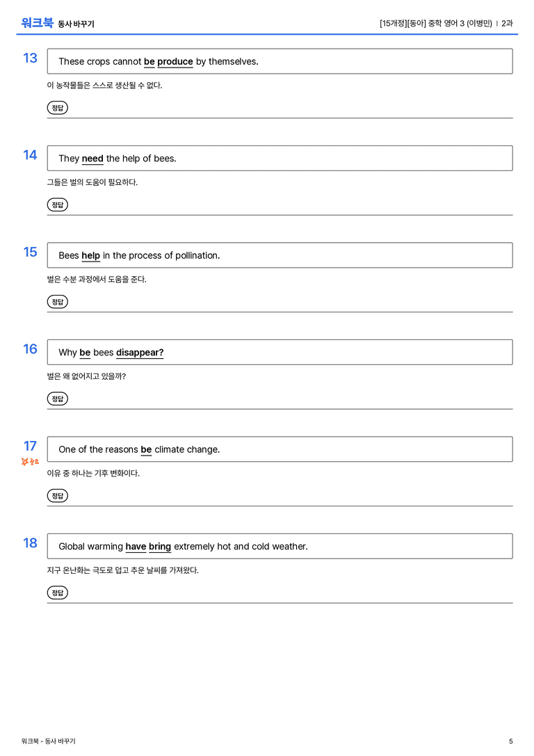
Task: Click page number 5 in footer
Action: coord(511,741)
